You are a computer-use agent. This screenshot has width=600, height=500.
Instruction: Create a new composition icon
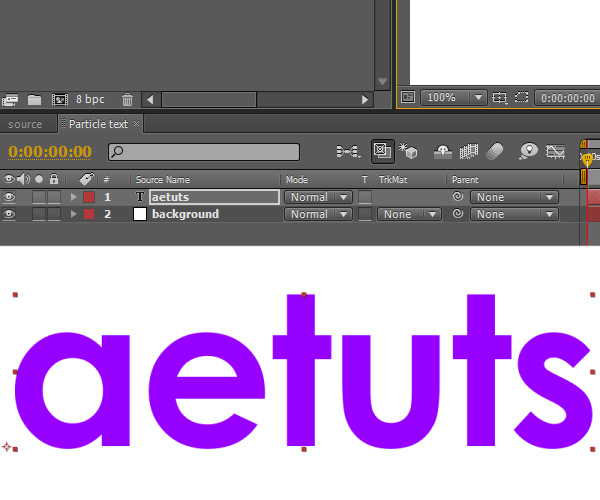tap(60, 100)
